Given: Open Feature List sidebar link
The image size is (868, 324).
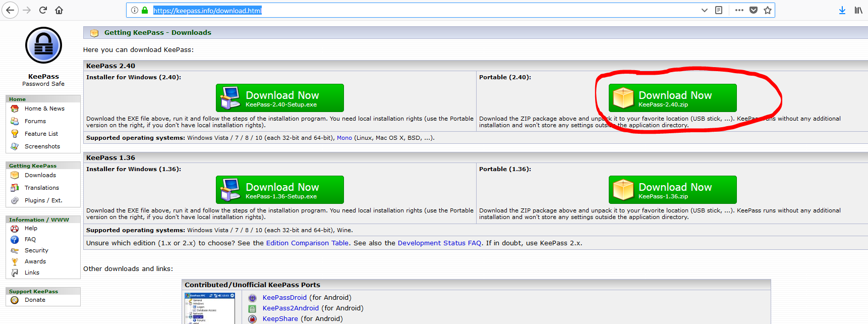Looking at the screenshot, I should [41, 134].
